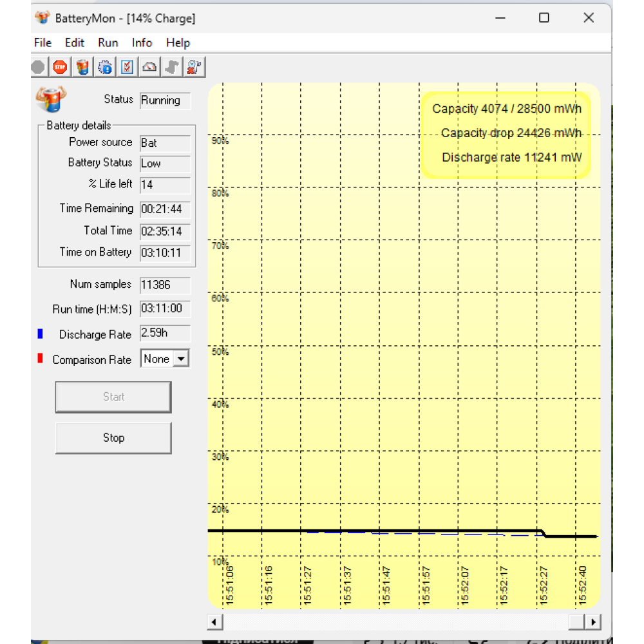The width and height of the screenshot is (644, 644).
Task: Click the red stop sign toolbar icon
Action: click(60, 67)
